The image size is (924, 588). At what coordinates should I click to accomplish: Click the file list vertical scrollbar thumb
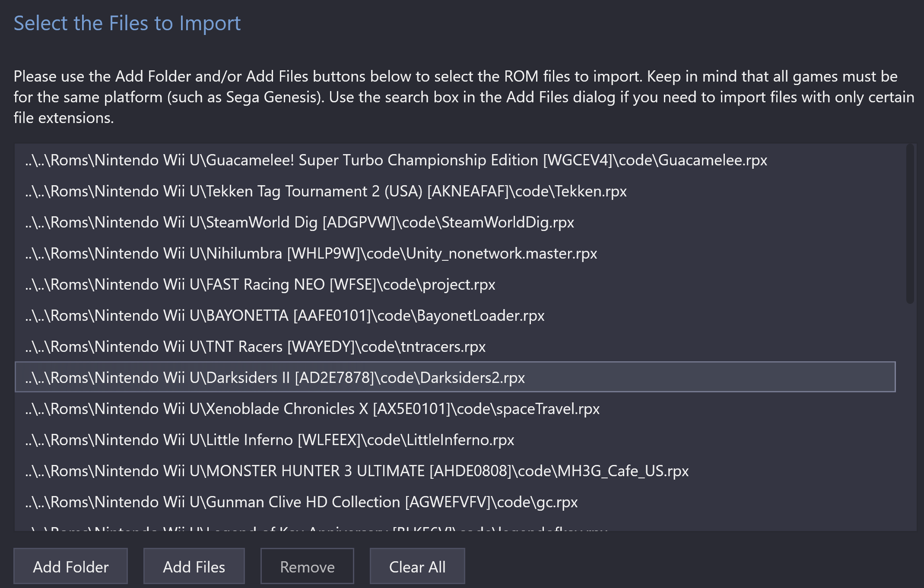coord(910,224)
